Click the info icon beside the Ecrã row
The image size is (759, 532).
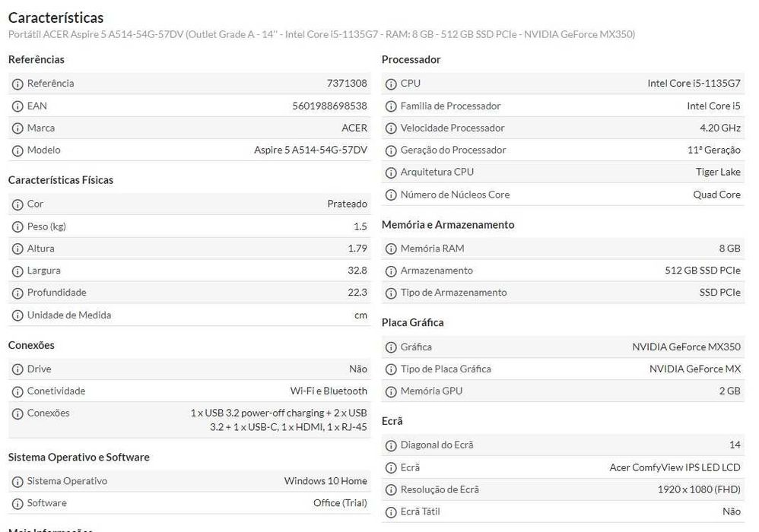click(391, 468)
